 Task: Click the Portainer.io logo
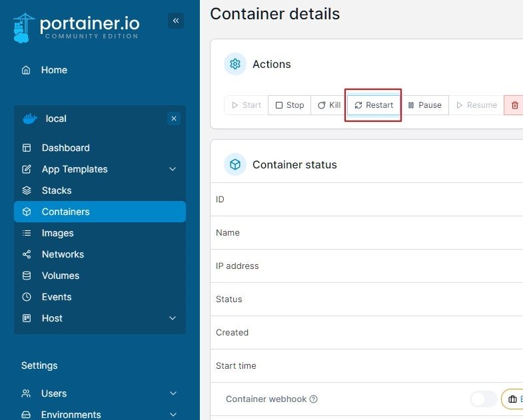point(76,28)
